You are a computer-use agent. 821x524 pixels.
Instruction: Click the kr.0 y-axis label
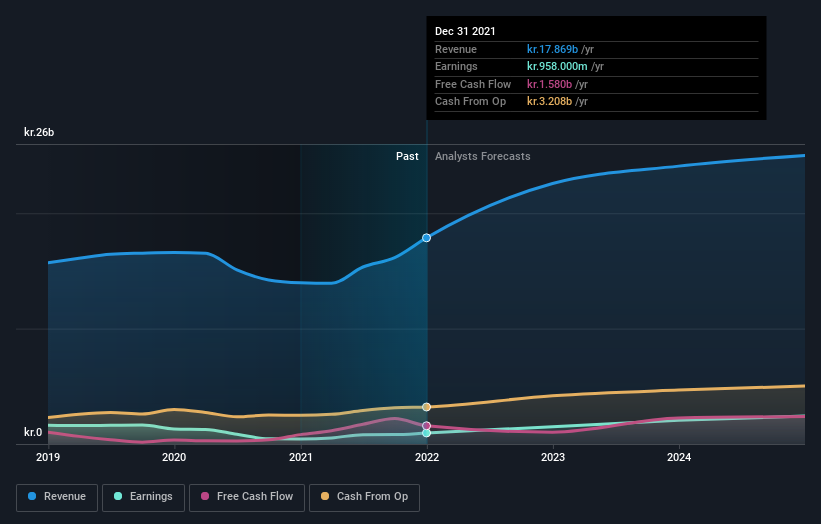pos(33,432)
